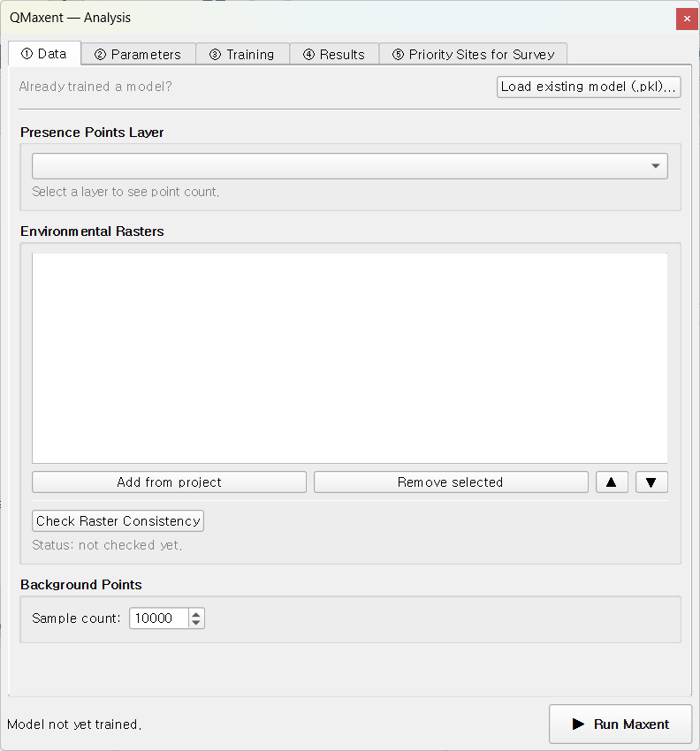Screen dimensions: 700x751
Task: Click 'Already trained a model?' label
Action: 95,87
